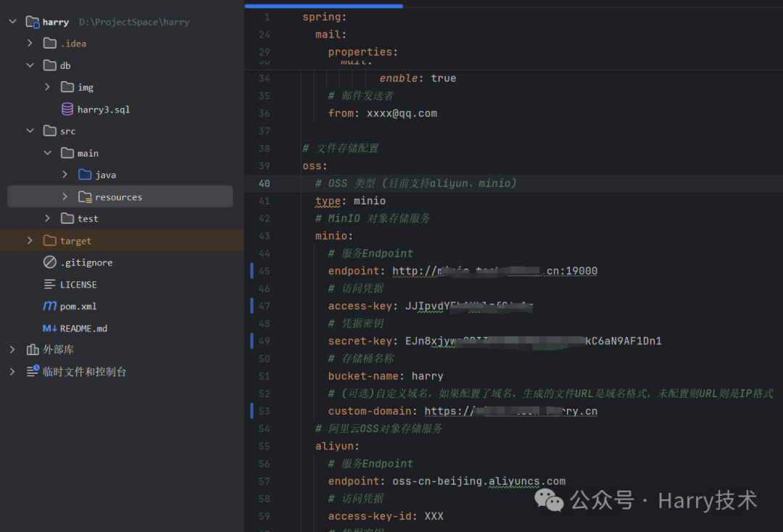Select harry3.sql in the project tree
783x532 pixels.
[x=104, y=109]
